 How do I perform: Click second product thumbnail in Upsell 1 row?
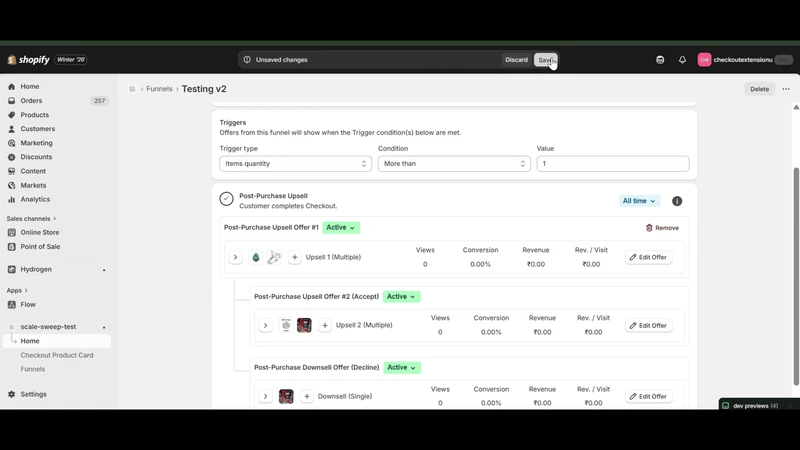274,257
